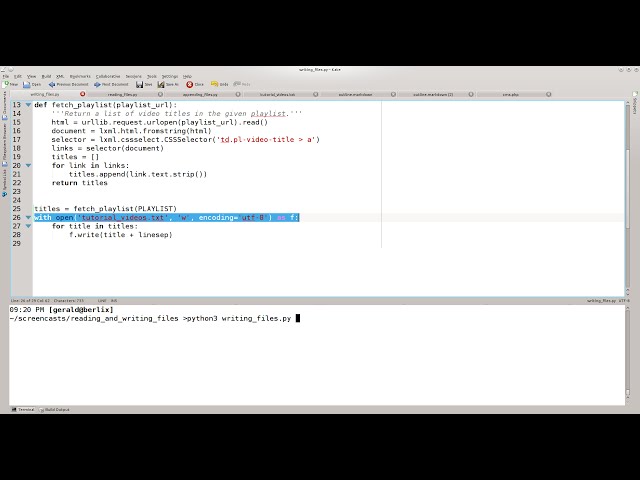The height and width of the screenshot is (480, 640).
Task: Open the View menu
Action: coord(31,76)
